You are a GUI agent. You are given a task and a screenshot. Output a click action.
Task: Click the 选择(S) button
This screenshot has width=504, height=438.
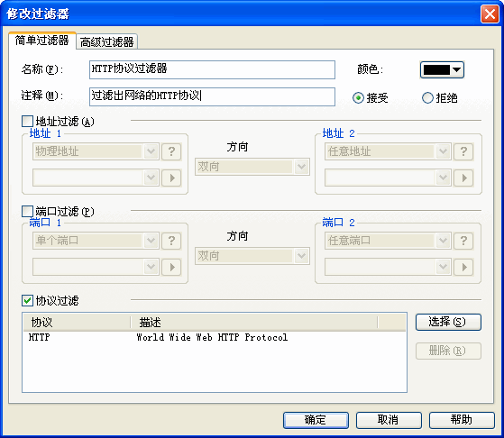pyautogui.click(x=448, y=322)
